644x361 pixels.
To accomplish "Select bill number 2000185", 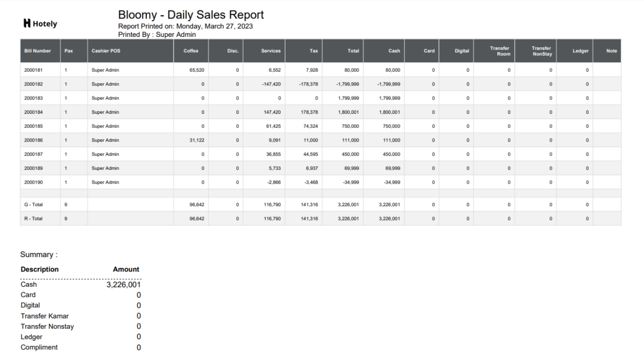I will coord(33,126).
